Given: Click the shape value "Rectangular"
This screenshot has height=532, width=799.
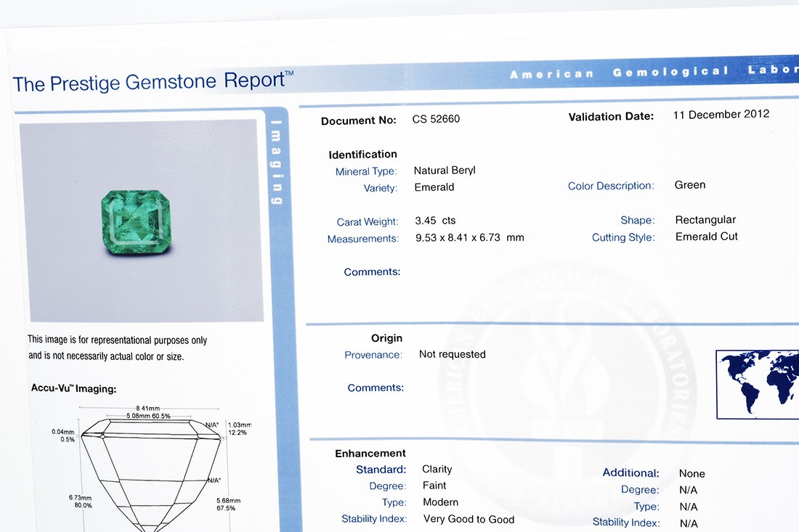Looking at the screenshot, I should [x=705, y=220].
